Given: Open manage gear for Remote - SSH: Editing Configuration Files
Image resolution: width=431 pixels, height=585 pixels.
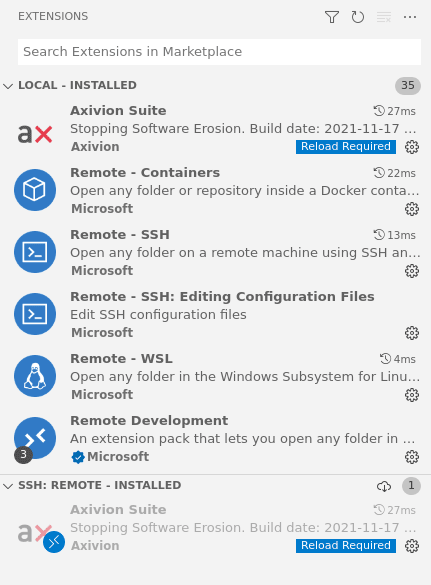Looking at the screenshot, I should point(412,332).
